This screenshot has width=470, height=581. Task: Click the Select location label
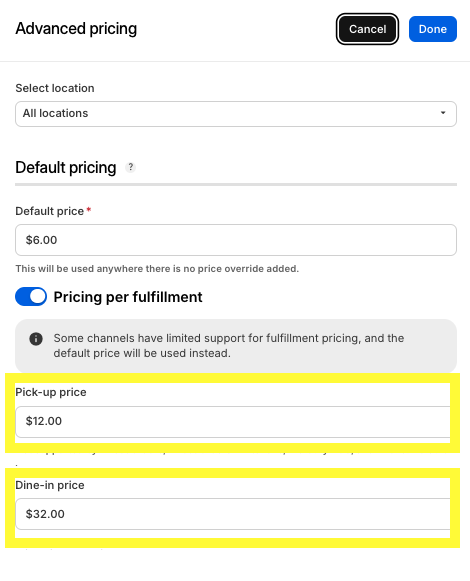pos(55,88)
